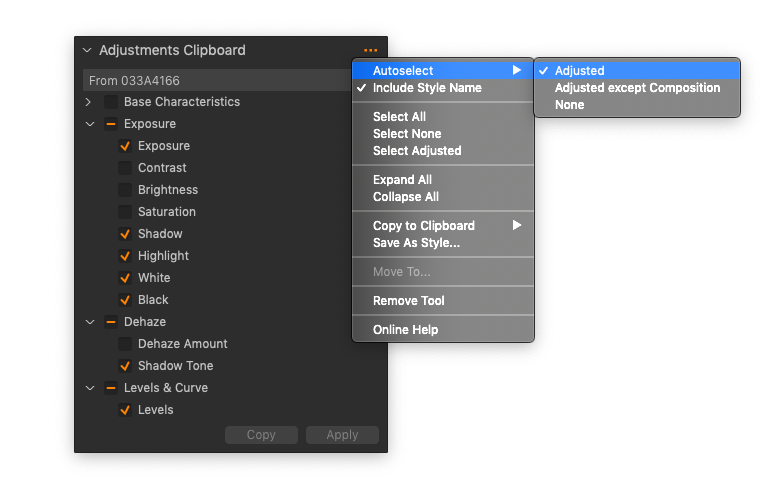Uncheck the Shadow Tone checkbox
Viewport: 763px width, 484px height.
125,366
